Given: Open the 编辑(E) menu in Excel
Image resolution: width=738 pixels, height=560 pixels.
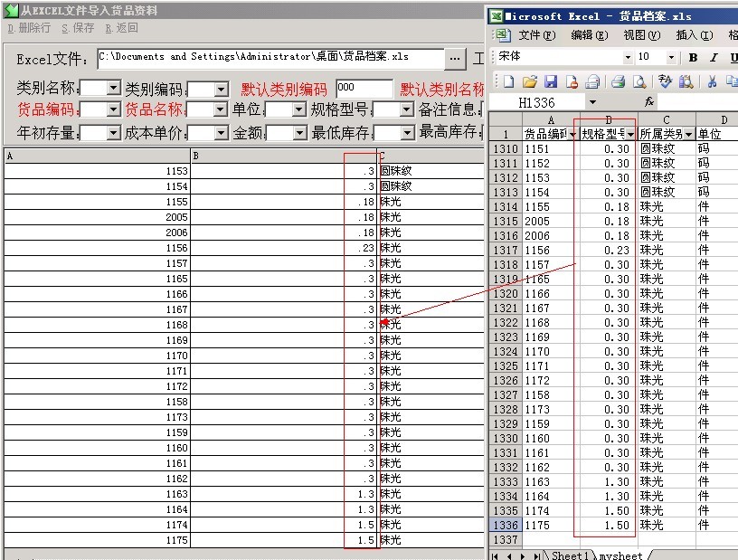Looking at the screenshot, I should click(x=590, y=35).
